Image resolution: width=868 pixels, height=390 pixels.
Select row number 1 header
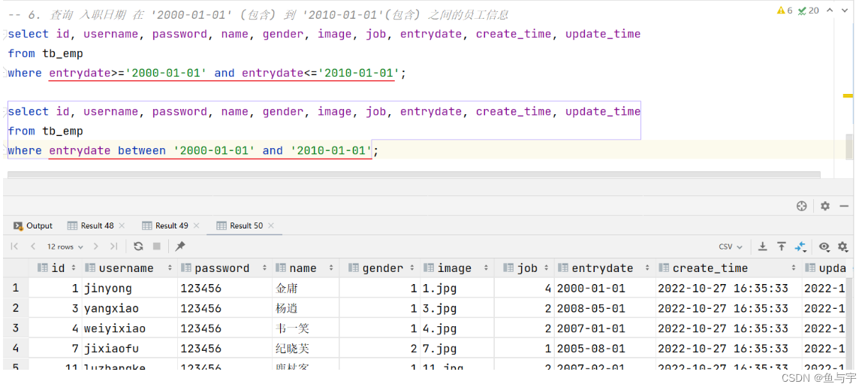tap(16, 288)
